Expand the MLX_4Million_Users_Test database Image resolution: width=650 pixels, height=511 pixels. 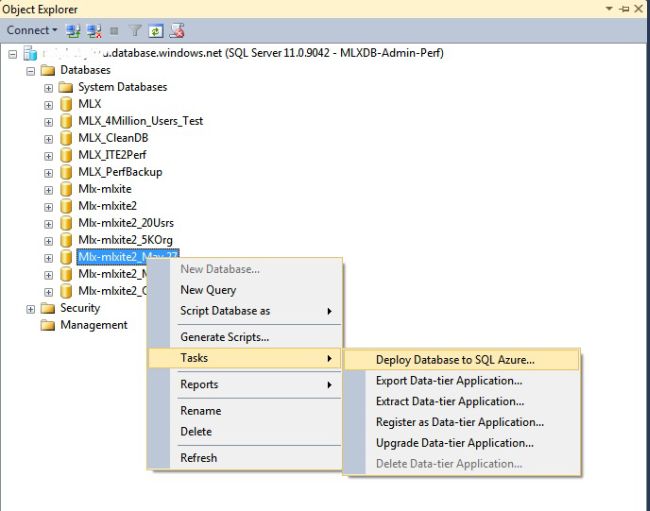pos(49,122)
